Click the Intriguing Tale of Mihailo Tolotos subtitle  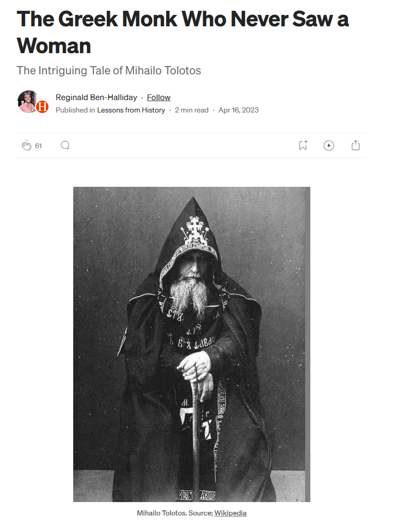(109, 70)
